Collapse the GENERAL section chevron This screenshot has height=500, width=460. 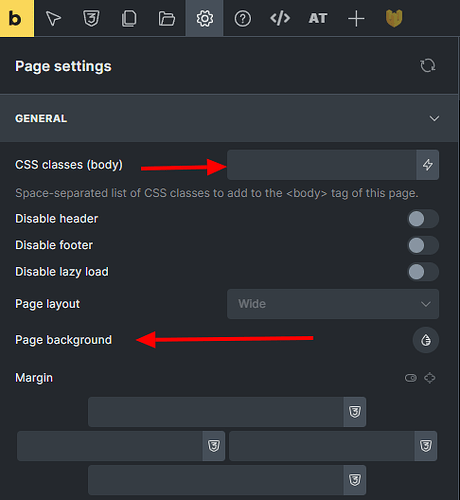point(434,118)
